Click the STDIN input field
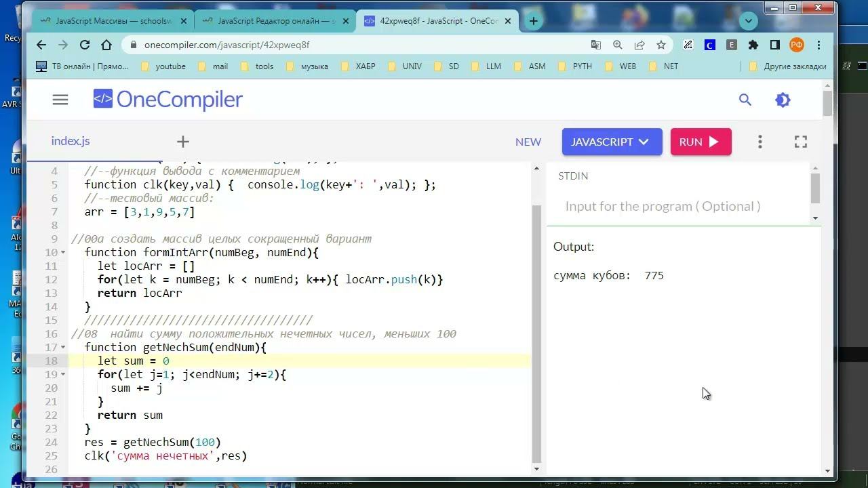868x488 pixels. (678, 206)
